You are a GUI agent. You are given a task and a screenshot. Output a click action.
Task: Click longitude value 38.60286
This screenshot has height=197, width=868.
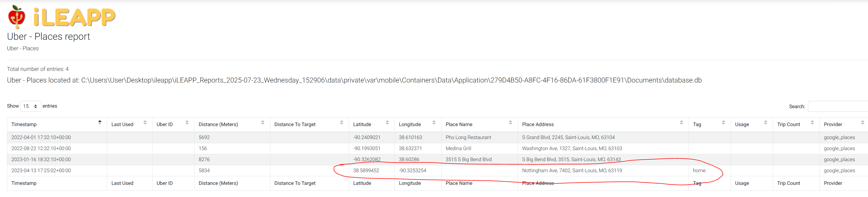409,159
